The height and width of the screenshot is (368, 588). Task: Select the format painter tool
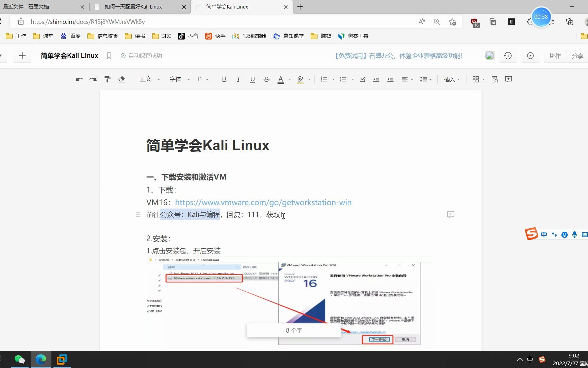point(107,79)
